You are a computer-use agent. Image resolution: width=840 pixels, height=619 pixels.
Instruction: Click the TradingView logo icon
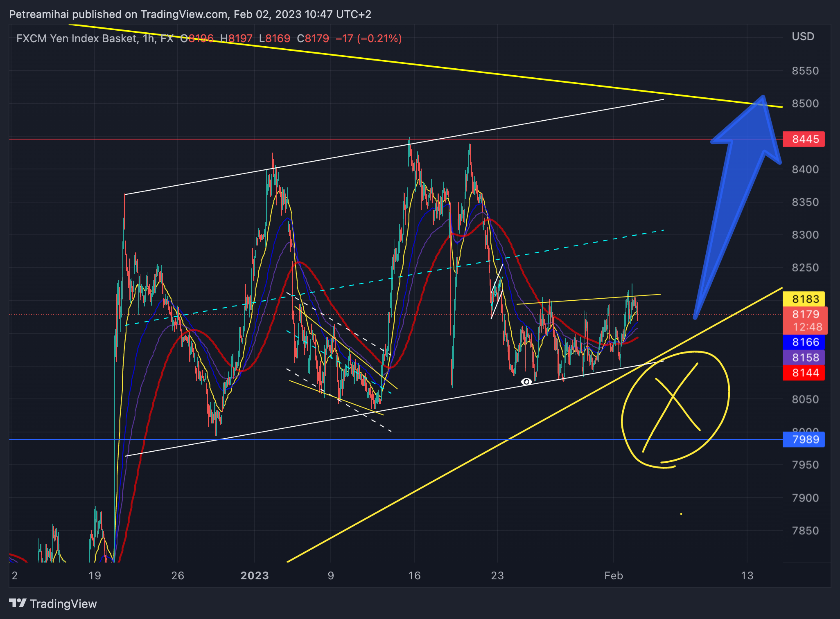pyautogui.click(x=18, y=603)
